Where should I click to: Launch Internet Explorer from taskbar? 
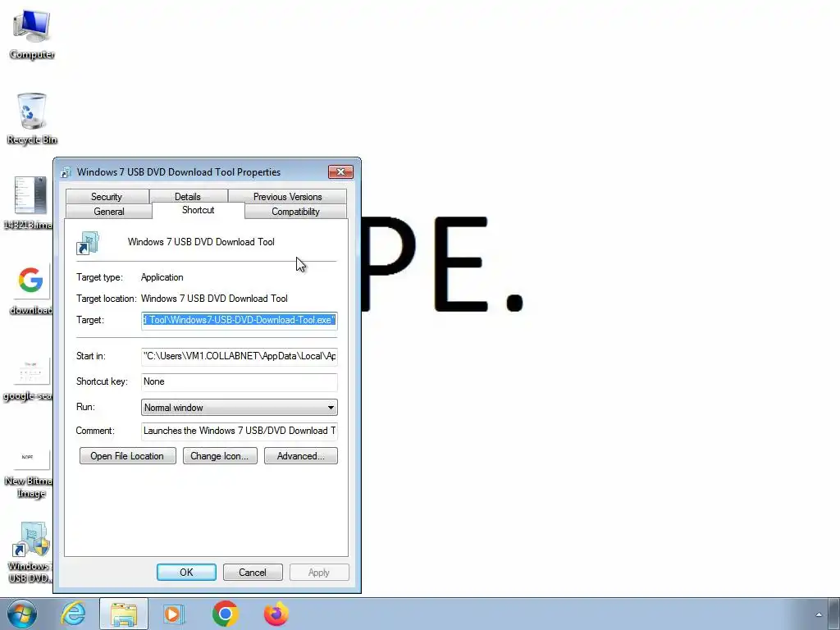click(x=73, y=614)
